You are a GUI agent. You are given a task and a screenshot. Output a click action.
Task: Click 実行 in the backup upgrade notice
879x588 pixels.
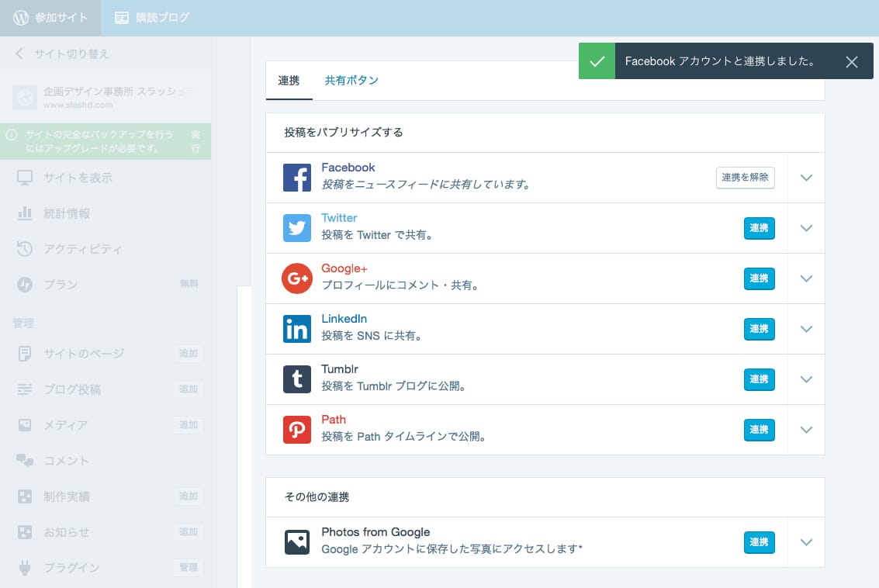pos(195,141)
